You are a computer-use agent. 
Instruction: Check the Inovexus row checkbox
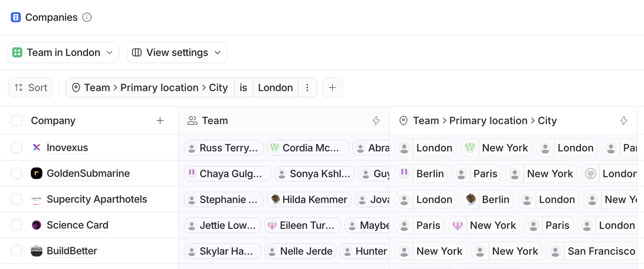[x=16, y=147]
